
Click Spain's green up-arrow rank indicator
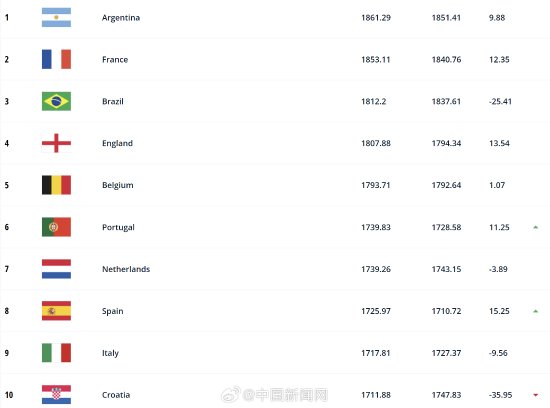coord(536,311)
